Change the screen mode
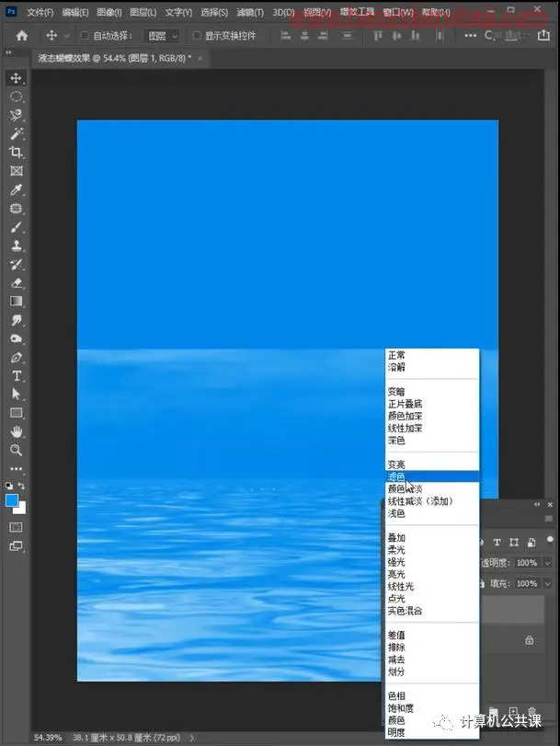 point(17,546)
